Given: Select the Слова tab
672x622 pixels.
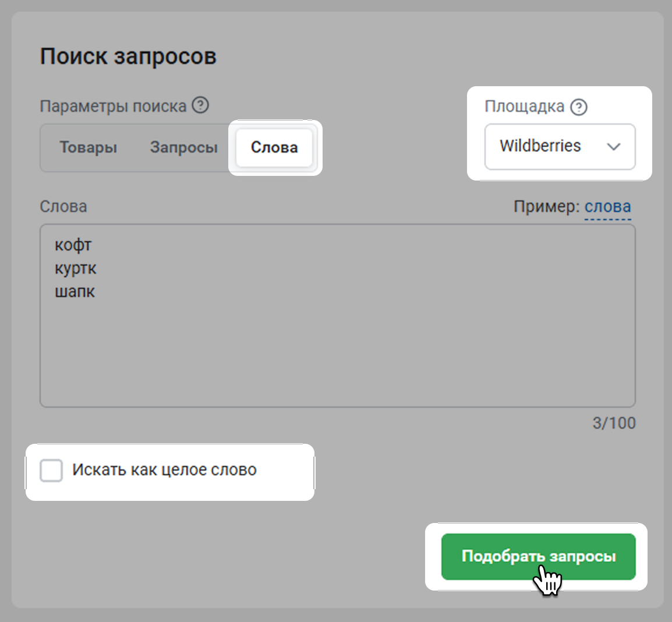Looking at the screenshot, I should 274,147.
